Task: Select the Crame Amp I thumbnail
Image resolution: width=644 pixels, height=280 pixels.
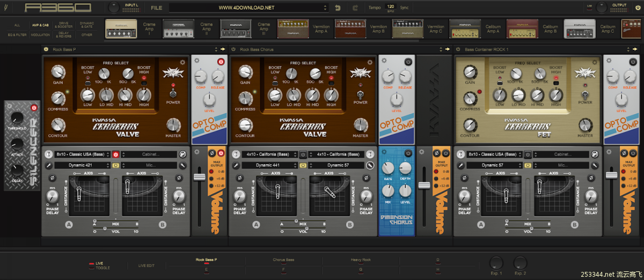Action: point(121,29)
